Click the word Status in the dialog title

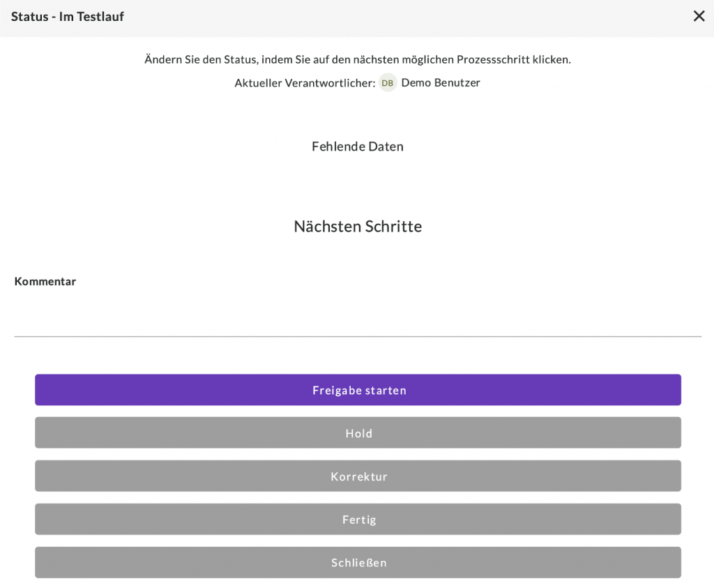coord(29,17)
